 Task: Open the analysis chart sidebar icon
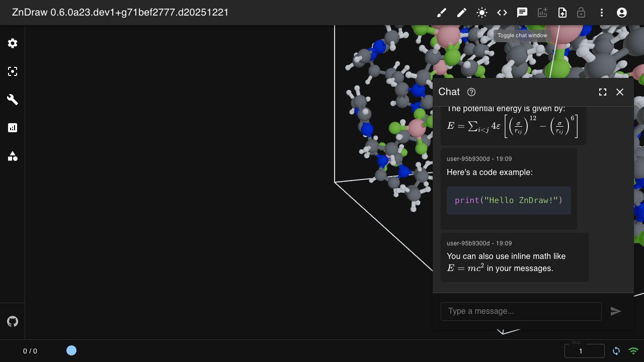[13, 128]
